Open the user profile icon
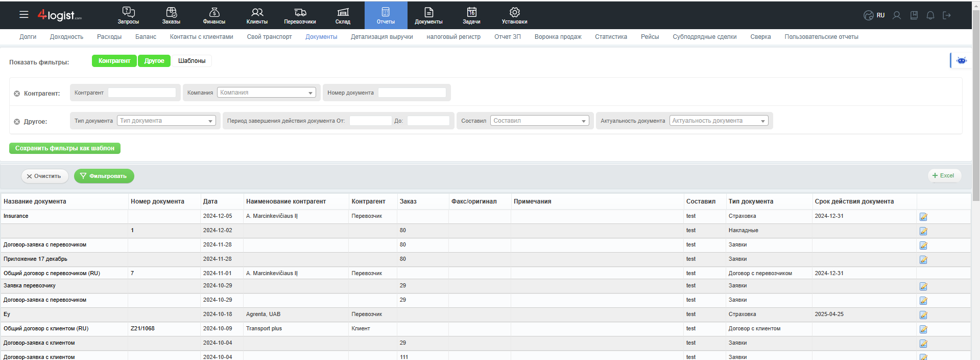This screenshot has height=360, width=980. coord(897,15)
